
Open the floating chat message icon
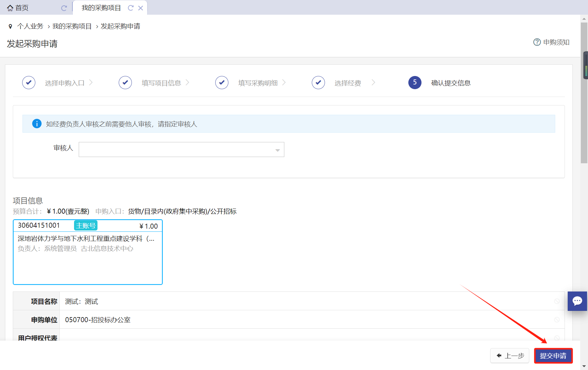click(x=577, y=301)
